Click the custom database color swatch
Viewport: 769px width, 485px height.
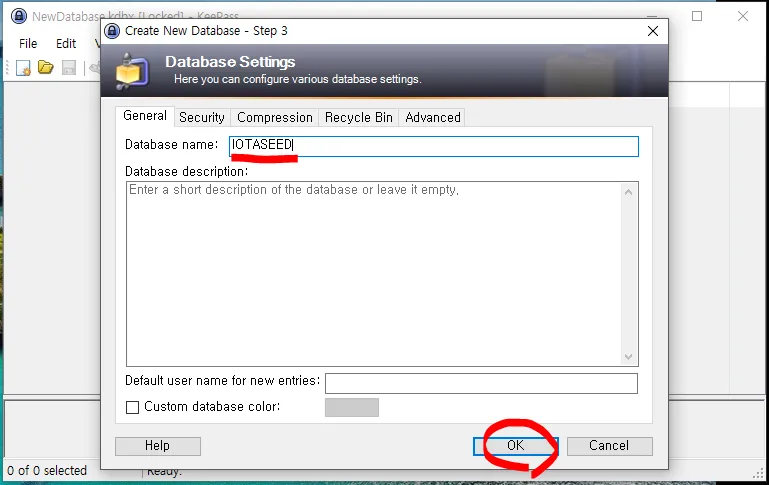[x=352, y=407]
